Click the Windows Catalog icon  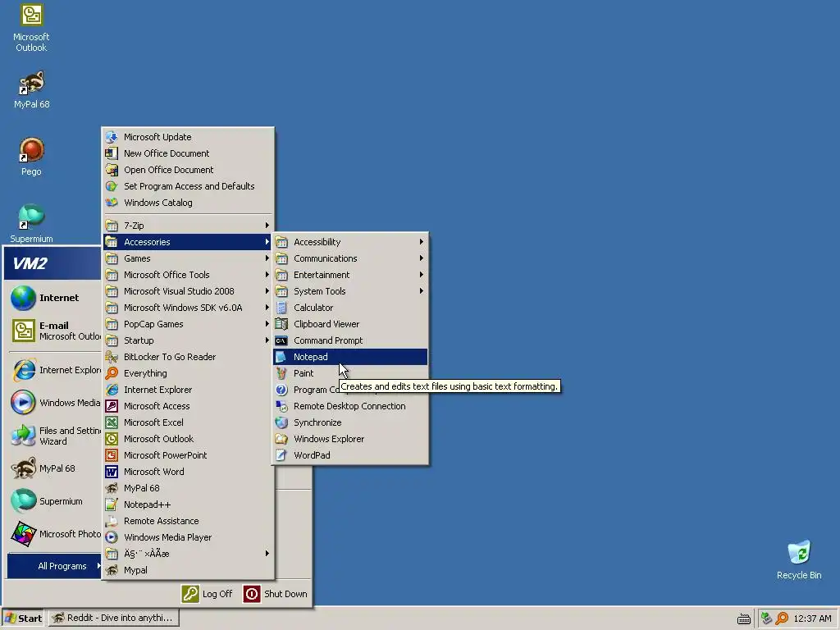pyautogui.click(x=112, y=203)
